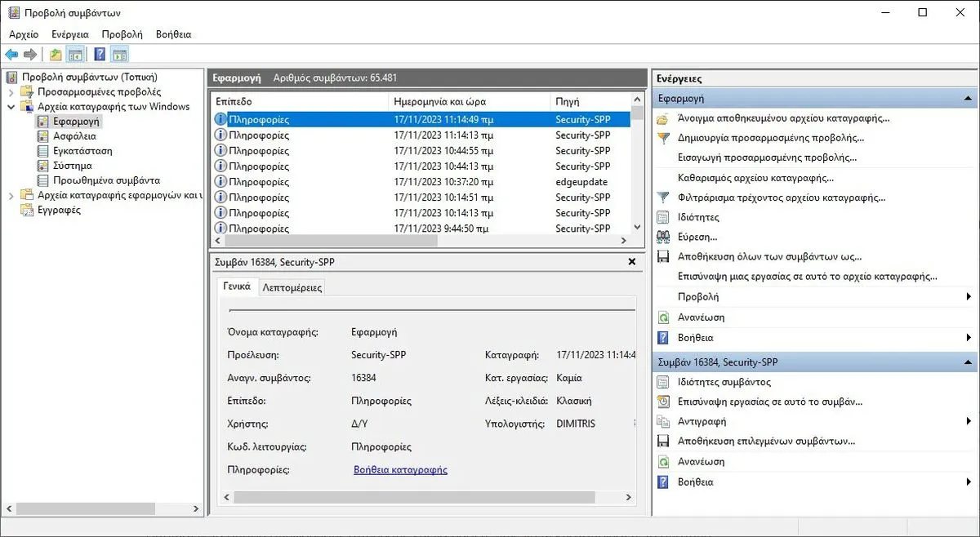Close the Συμβάν 16384 preview pane
Image resolution: width=980 pixels, height=537 pixels.
pyautogui.click(x=631, y=262)
